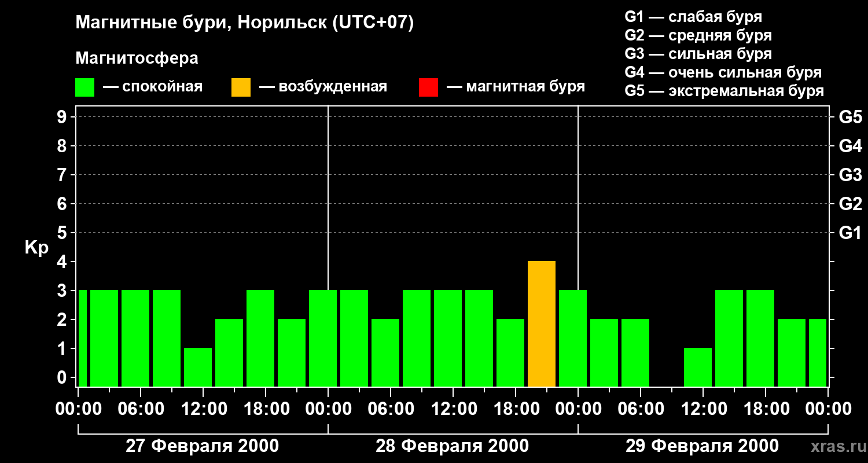Select the 16:00–19:00 Kp 2 bar on 28 February
The height and width of the screenshot is (463, 868).
(x=510, y=352)
